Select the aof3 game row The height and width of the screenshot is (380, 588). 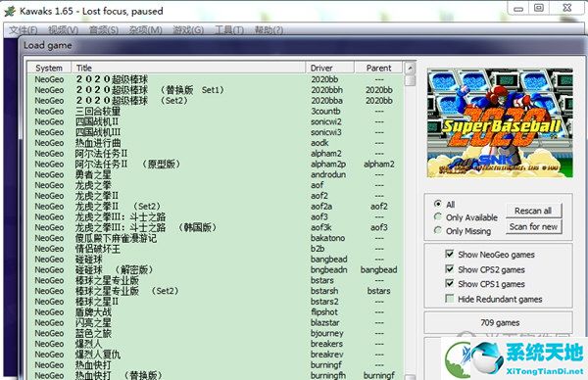[x=216, y=216]
